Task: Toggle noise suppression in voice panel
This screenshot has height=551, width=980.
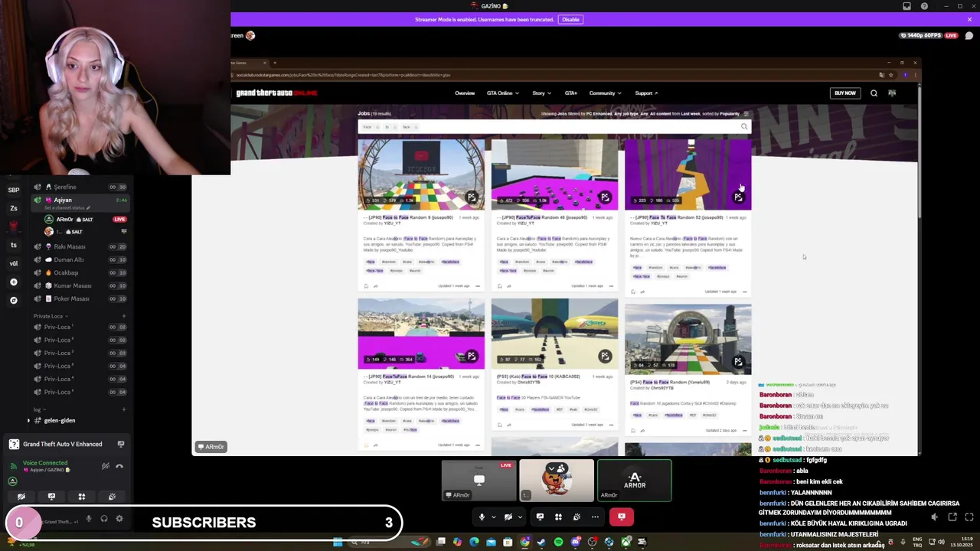Action: point(106,466)
